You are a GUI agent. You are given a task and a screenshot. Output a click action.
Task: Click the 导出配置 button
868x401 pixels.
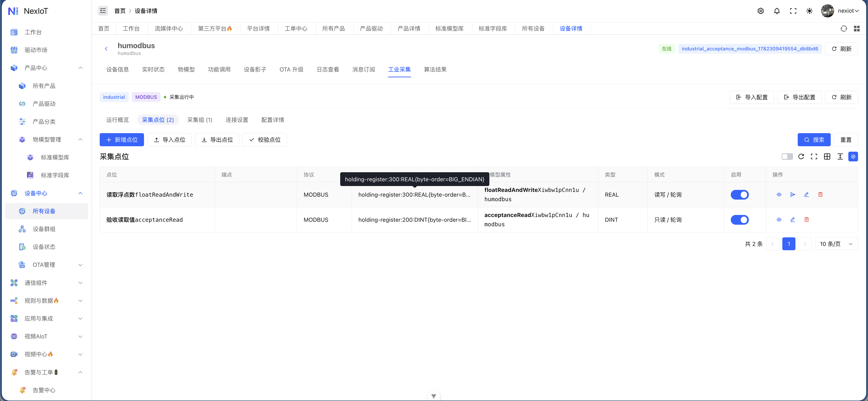799,97
